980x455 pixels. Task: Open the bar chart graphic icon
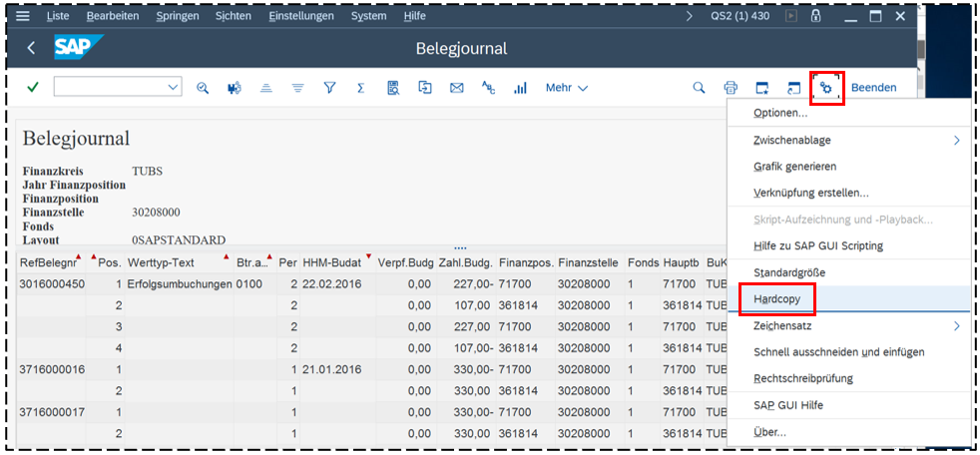point(520,88)
